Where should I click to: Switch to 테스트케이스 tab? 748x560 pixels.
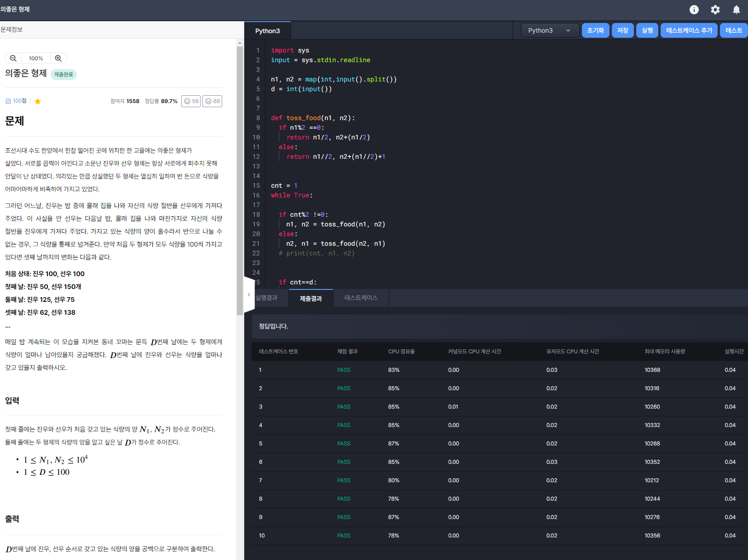click(x=361, y=298)
